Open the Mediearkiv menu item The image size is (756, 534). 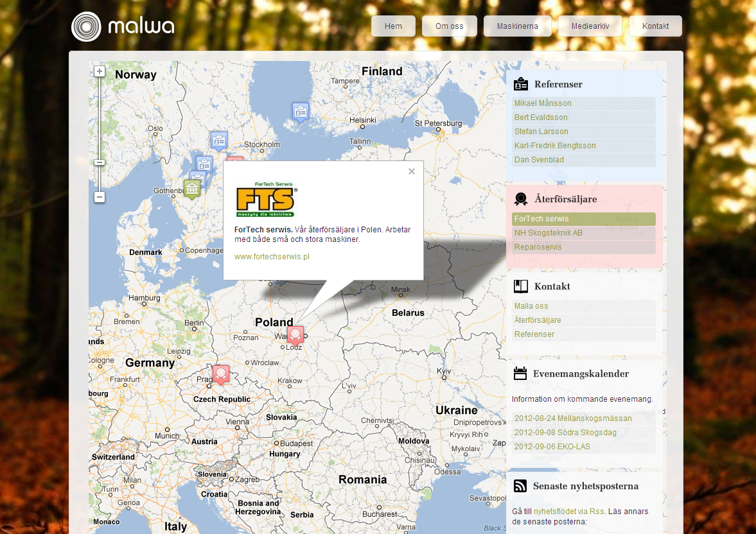click(590, 26)
